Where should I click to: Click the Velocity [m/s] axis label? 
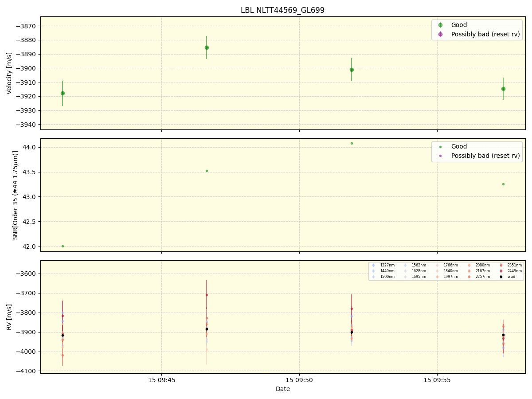coord(9,73)
